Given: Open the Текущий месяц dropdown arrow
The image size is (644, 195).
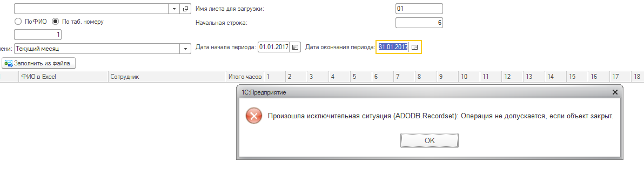Looking at the screenshot, I should pyautogui.click(x=186, y=49).
